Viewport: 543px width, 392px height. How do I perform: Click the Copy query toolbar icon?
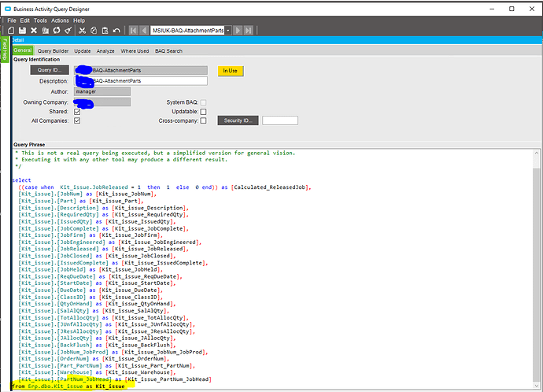pos(46,31)
